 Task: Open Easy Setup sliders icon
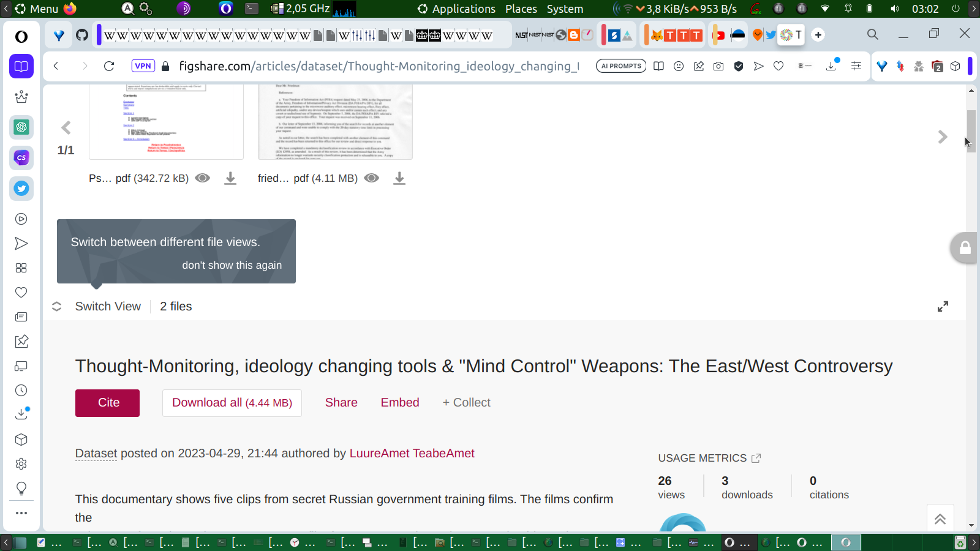point(856,66)
